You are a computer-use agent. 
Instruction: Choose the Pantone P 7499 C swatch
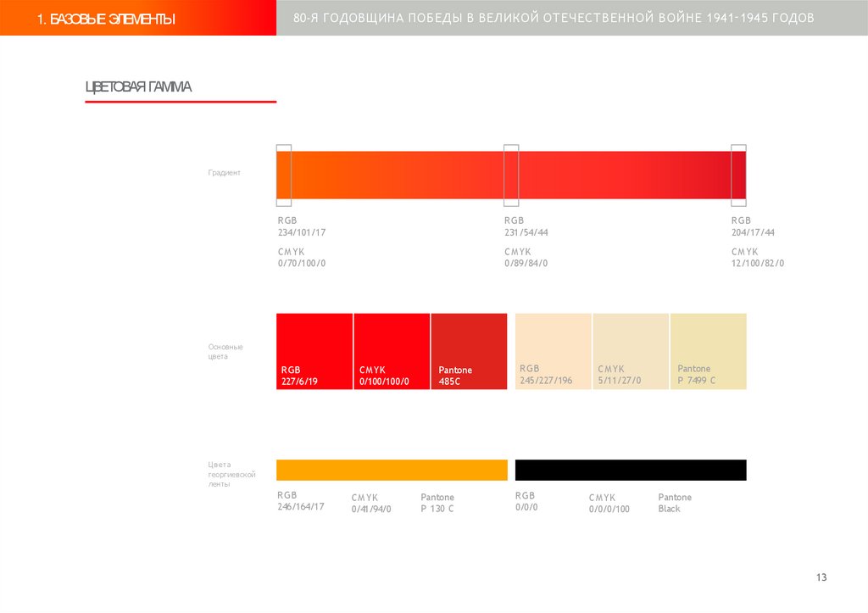tap(709, 351)
